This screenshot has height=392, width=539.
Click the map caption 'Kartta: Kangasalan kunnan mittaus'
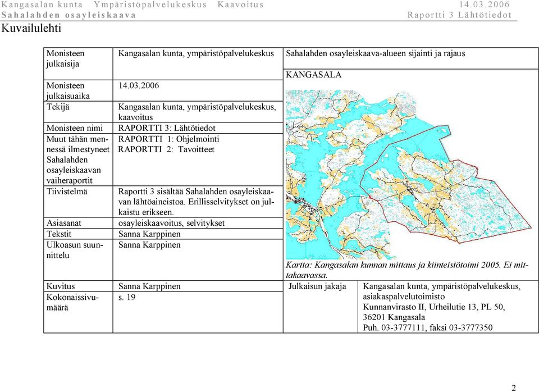pos(407,270)
